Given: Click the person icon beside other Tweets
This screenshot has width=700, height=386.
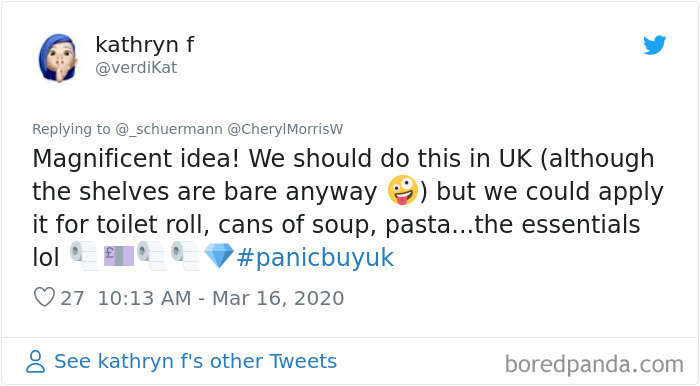Looking at the screenshot, I should (35, 361).
